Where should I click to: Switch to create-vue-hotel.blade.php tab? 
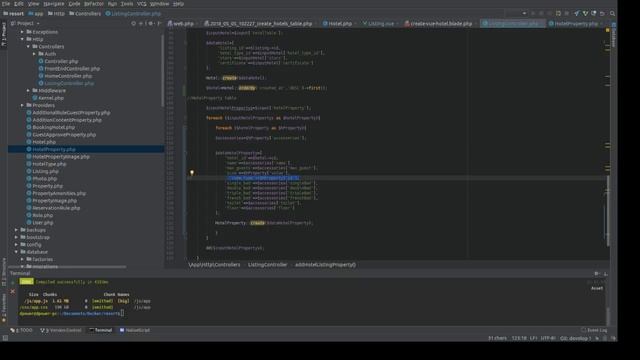[x=438, y=24]
